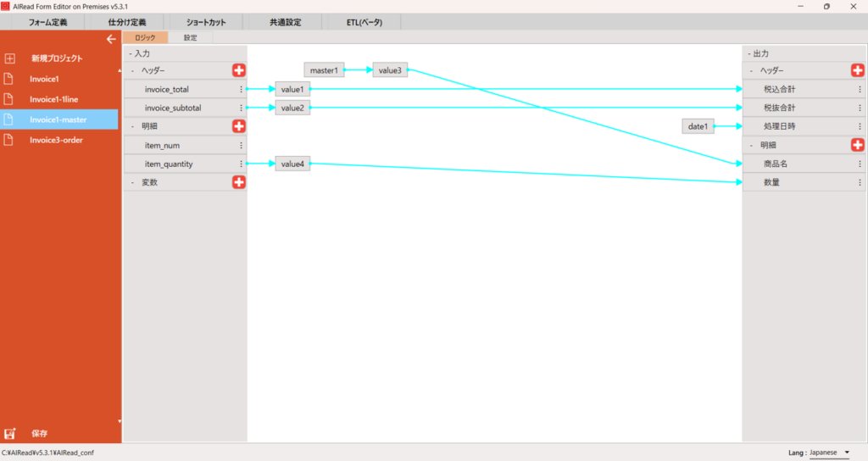The image size is (868, 461).
Task: Click the save disk icon
Action: coord(10,433)
